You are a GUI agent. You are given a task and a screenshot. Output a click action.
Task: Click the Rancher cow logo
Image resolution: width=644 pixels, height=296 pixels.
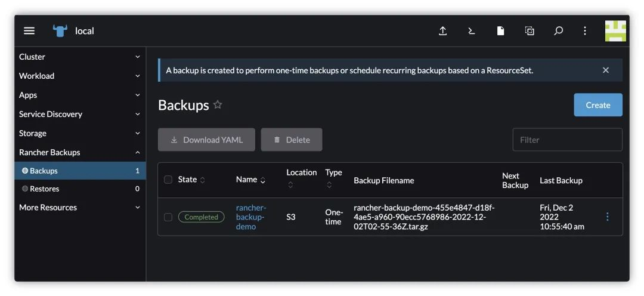[x=60, y=31]
